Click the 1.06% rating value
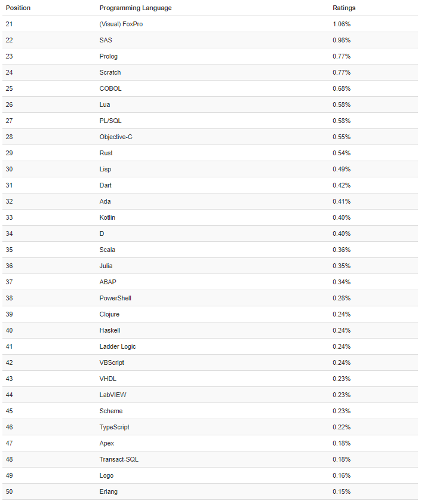Screen dimensions: 421x504 tap(342, 24)
